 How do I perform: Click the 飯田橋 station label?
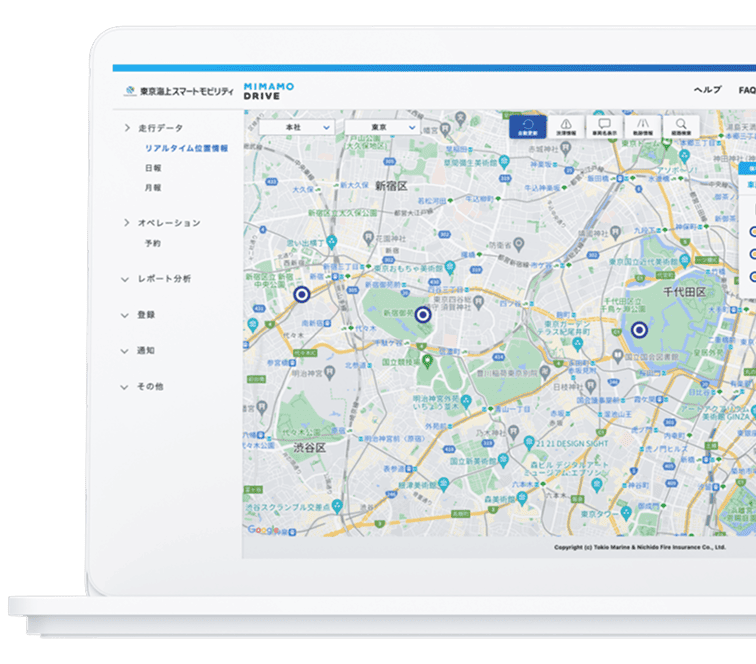point(598,178)
